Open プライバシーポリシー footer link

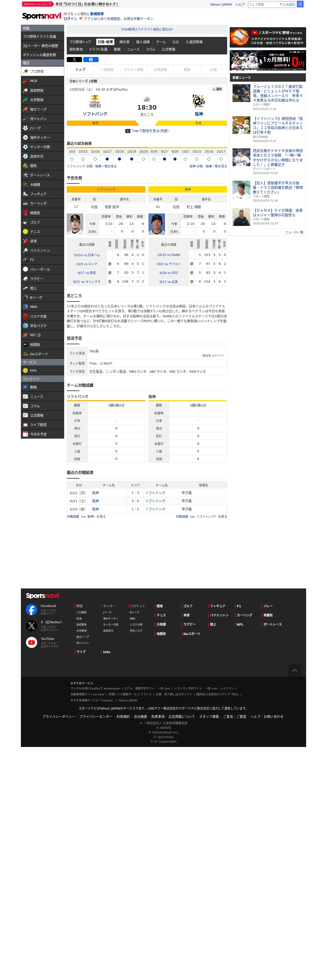[59, 717]
